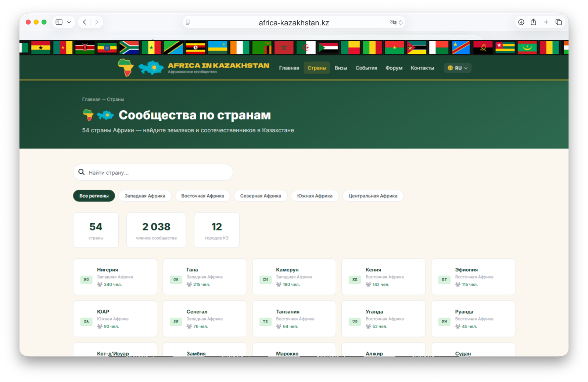588x382 pixels.
Task: Open the События navigation item
Action: click(366, 68)
